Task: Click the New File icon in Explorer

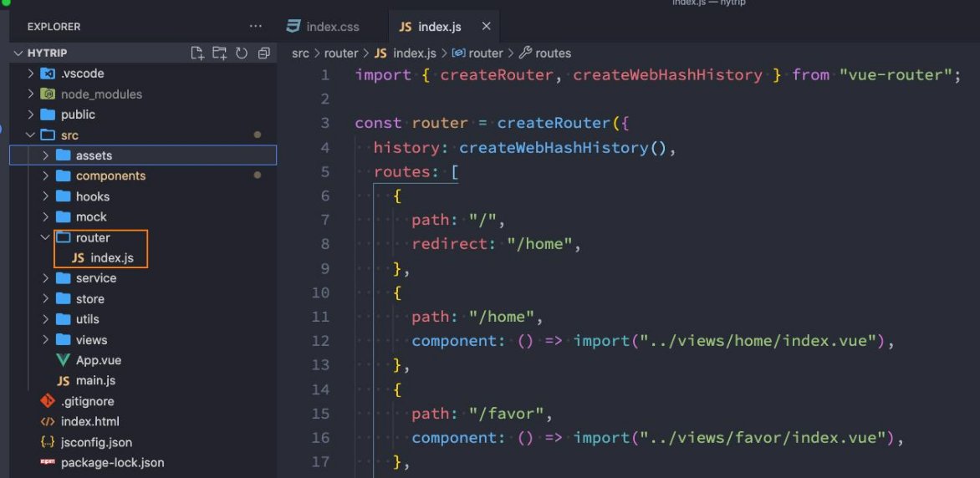Action: (x=197, y=53)
